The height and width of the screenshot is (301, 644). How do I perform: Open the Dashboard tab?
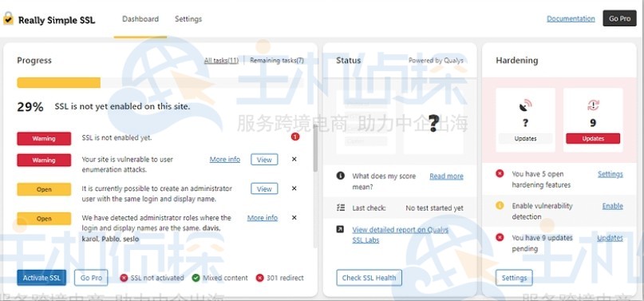tap(140, 19)
